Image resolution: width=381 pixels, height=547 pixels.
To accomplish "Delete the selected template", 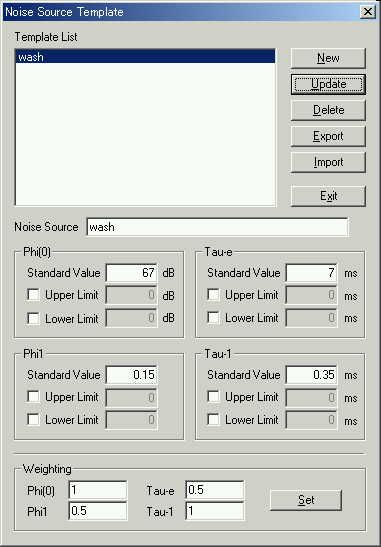I will (328, 110).
